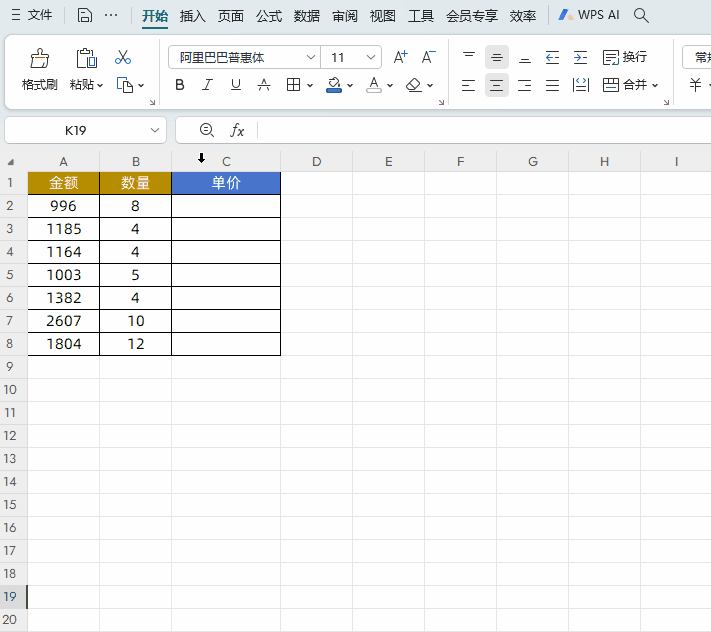Open the more options ellipsis
The width and height of the screenshot is (711, 632).
click(111, 15)
